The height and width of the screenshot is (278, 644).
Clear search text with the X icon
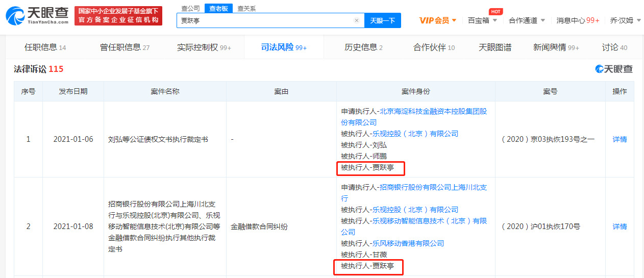357,20
